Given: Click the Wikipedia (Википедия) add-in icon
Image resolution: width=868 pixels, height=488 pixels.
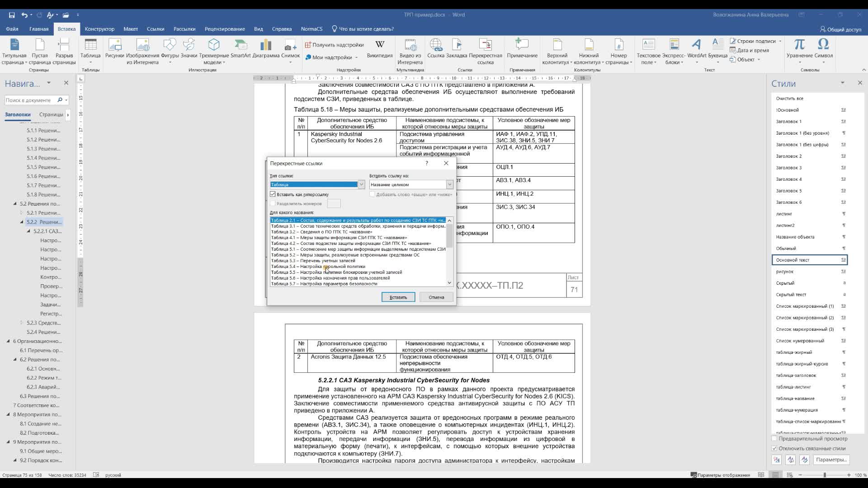Looking at the screenshot, I should click(x=380, y=49).
